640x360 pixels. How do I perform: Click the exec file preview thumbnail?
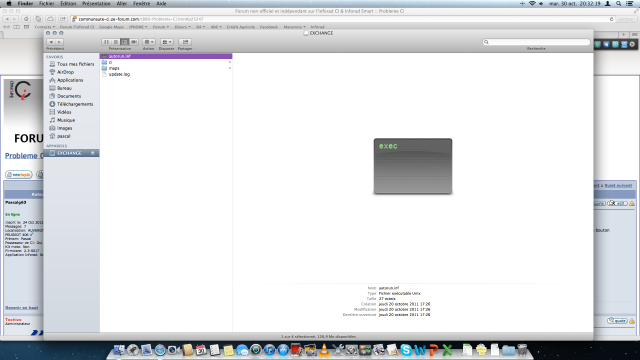pyautogui.click(x=413, y=166)
